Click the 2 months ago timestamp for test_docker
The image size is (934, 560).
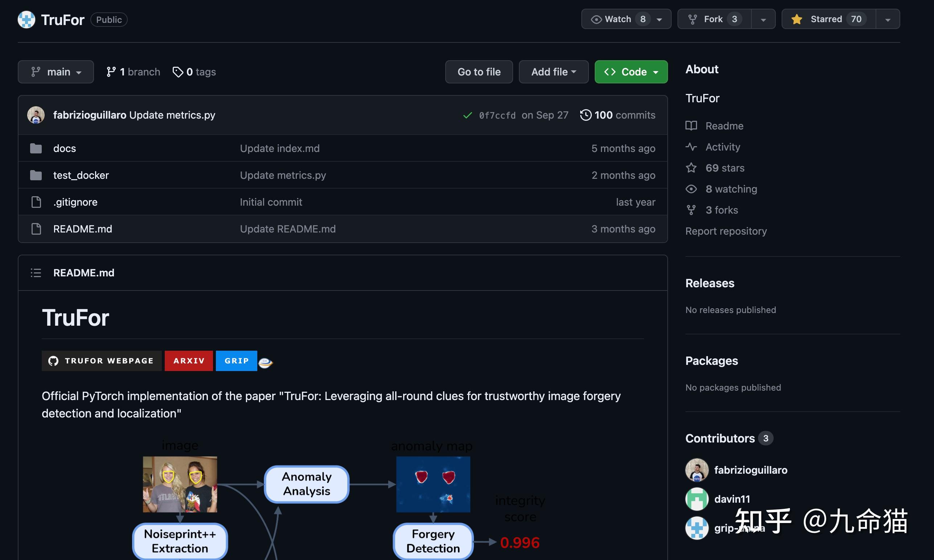click(623, 175)
